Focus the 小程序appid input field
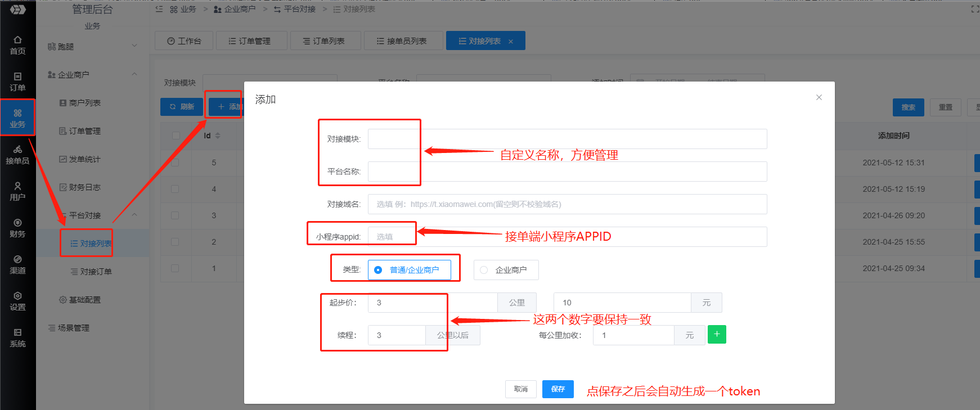The width and height of the screenshot is (980, 410). [x=568, y=237]
